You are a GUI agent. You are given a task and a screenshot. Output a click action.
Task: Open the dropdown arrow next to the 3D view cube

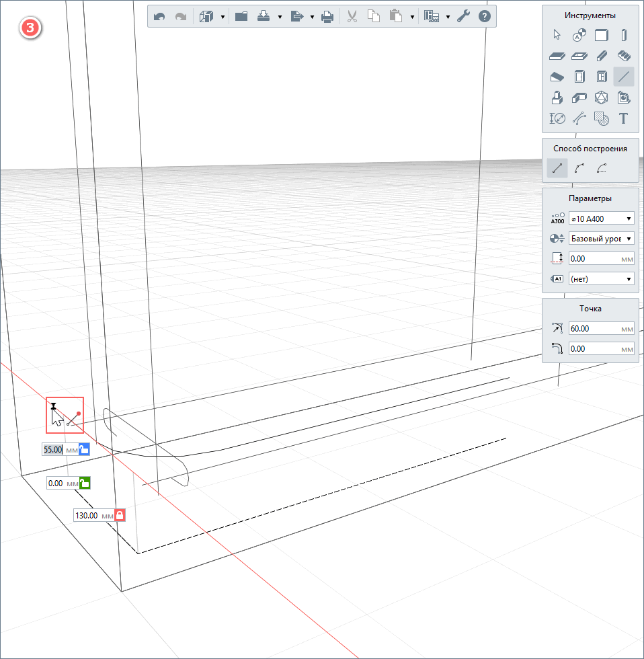tap(223, 17)
